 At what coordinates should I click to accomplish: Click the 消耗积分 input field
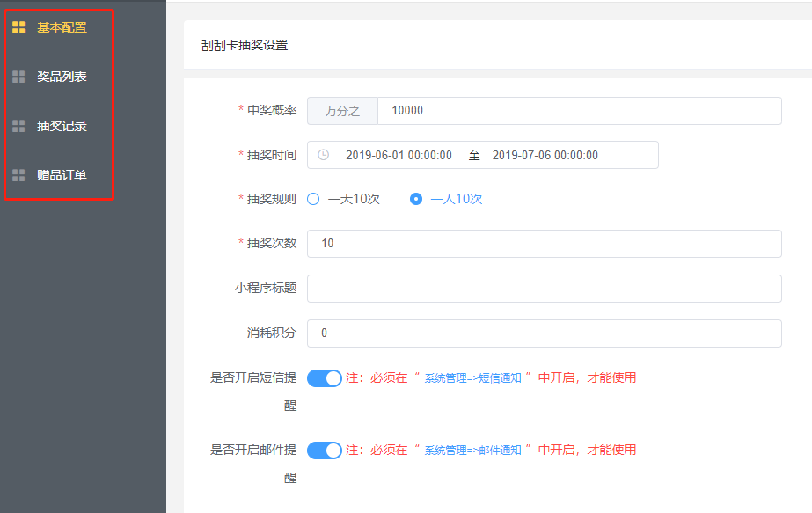(544, 333)
